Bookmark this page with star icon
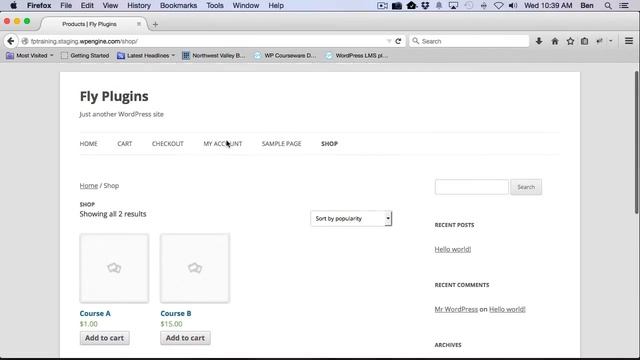The height and width of the screenshot is (360, 640). tap(570, 41)
